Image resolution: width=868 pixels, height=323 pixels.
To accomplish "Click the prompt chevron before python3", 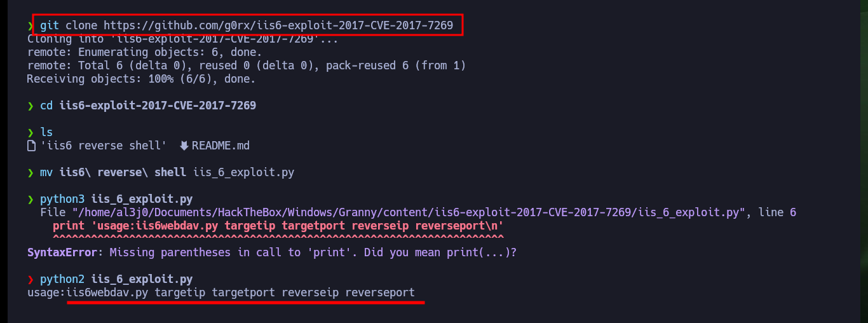I will (x=31, y=199).
